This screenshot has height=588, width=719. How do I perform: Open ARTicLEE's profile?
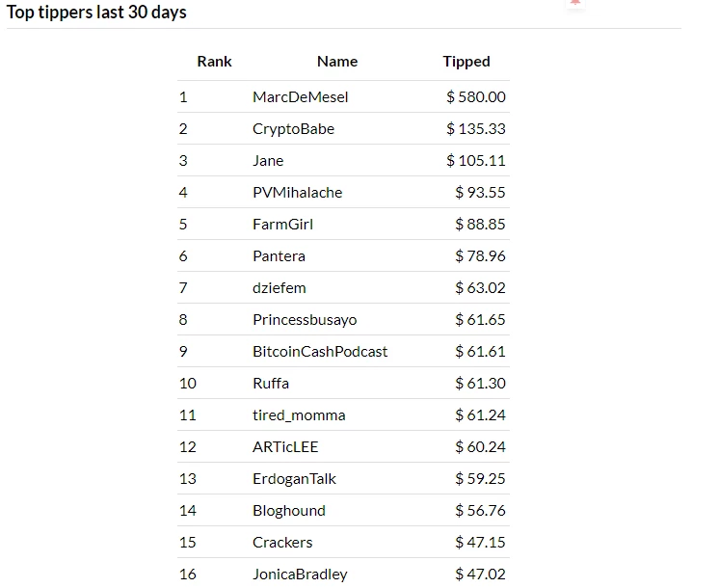(285, 446)
